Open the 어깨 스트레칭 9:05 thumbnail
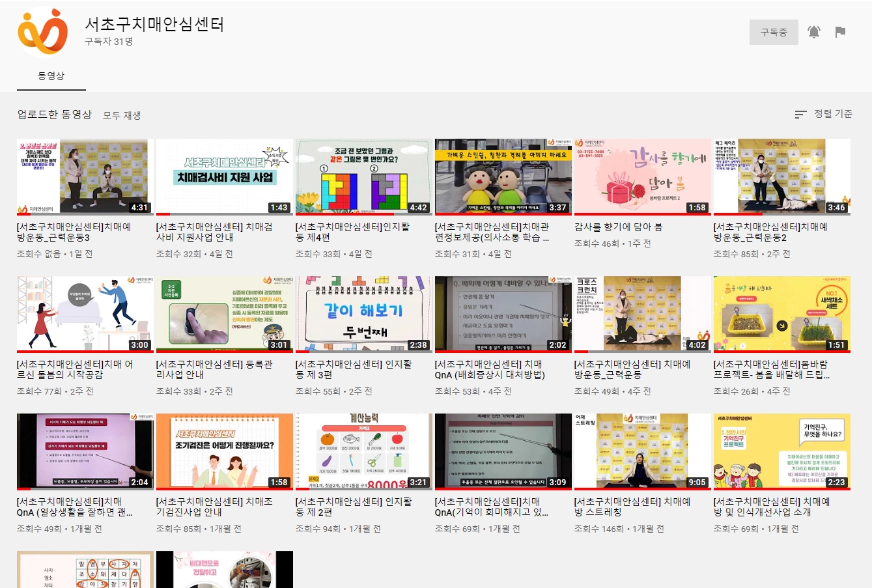 click(643, 451)
